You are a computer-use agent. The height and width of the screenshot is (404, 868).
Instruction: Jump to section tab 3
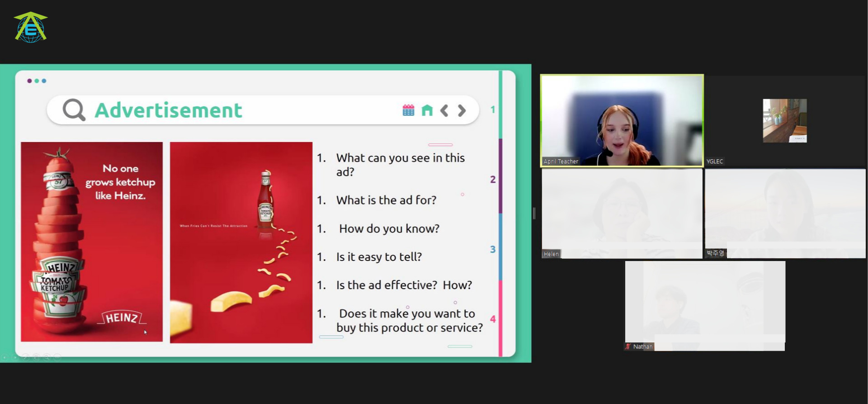coord(493,249)
